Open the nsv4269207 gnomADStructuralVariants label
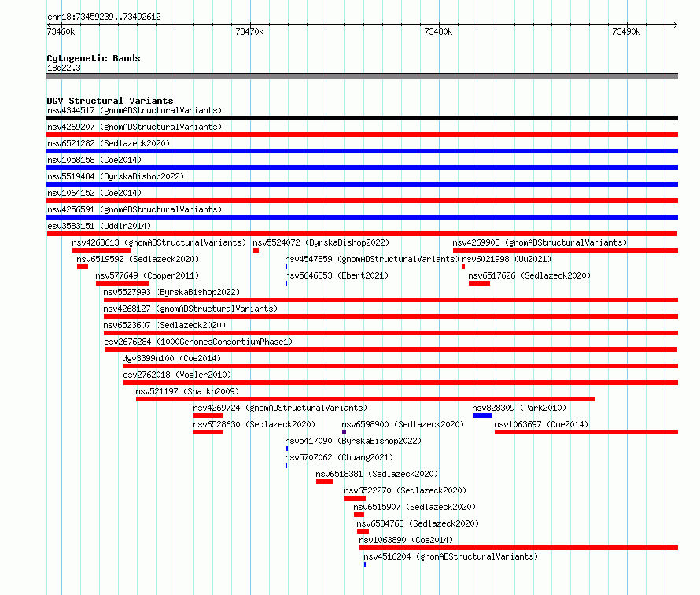 134,127
